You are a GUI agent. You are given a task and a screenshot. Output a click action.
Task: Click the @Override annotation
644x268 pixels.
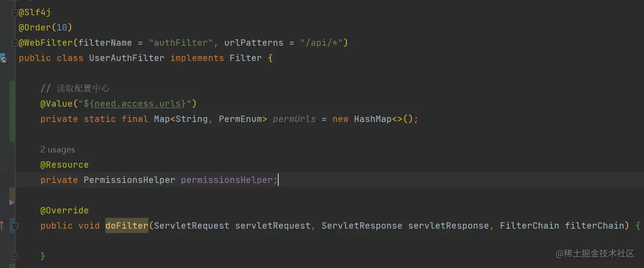coord(64,210)
